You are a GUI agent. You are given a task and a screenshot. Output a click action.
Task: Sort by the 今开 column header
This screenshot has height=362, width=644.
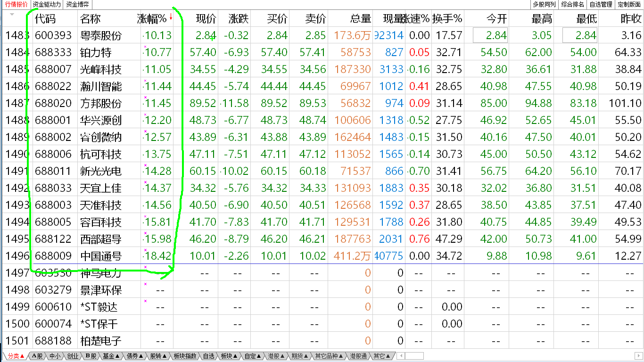click(496, 19)
